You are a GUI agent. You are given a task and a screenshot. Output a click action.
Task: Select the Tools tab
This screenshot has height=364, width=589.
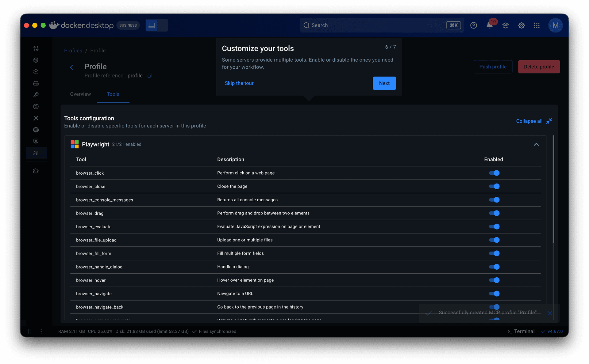click(x=113, y=94)
